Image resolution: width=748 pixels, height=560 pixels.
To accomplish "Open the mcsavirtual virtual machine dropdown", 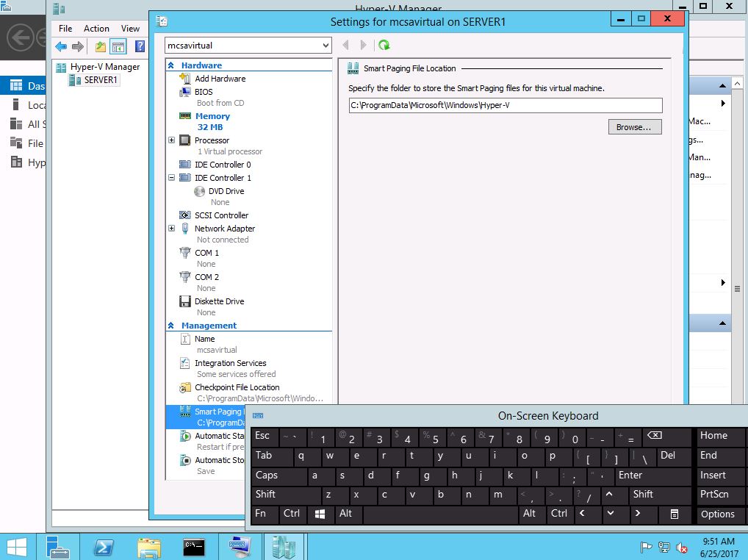I will pos(326,46).
